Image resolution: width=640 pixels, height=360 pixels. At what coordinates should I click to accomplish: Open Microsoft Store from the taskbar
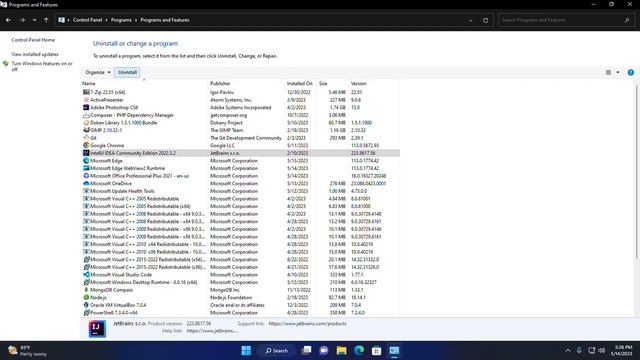377,351
